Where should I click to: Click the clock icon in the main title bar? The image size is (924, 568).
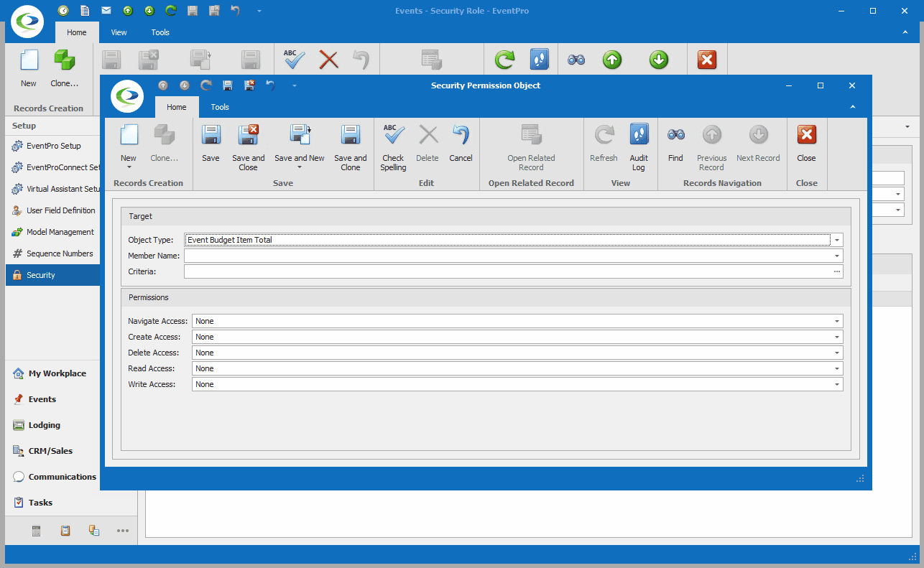(63, 11)
